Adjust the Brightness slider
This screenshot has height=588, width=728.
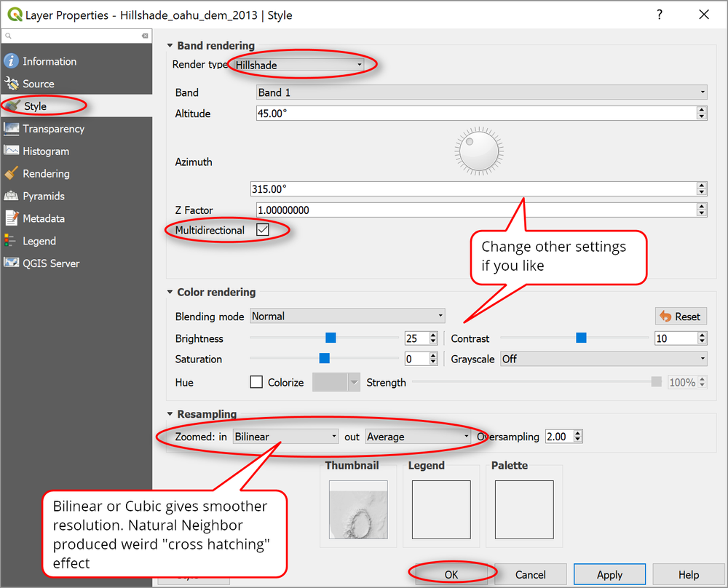coord(331,338)
